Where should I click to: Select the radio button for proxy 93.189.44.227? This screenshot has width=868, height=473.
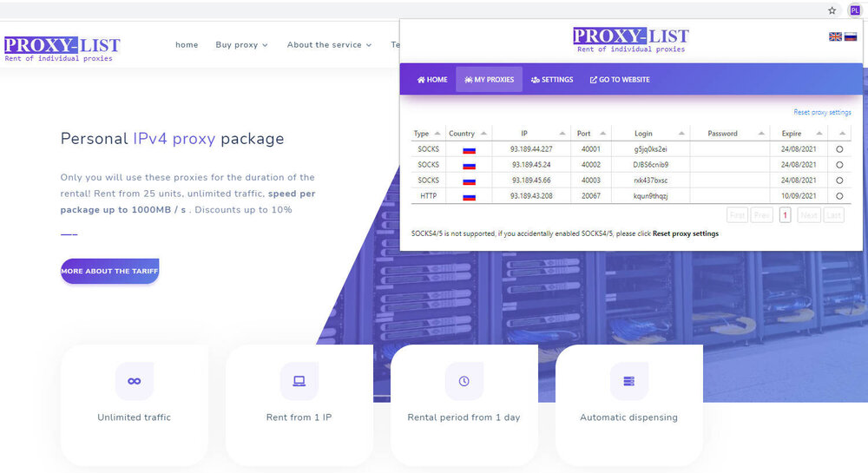839,149
